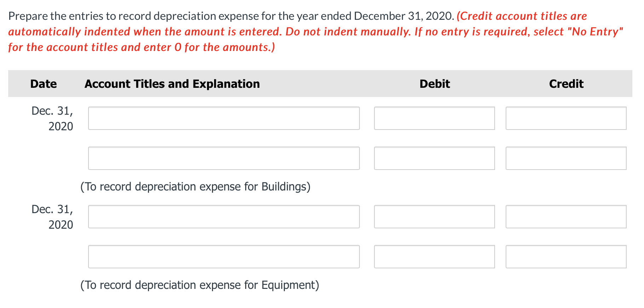Click the Credit field on the second Equipment line
This screenshot has width=644, height=308.
(566, 257)
